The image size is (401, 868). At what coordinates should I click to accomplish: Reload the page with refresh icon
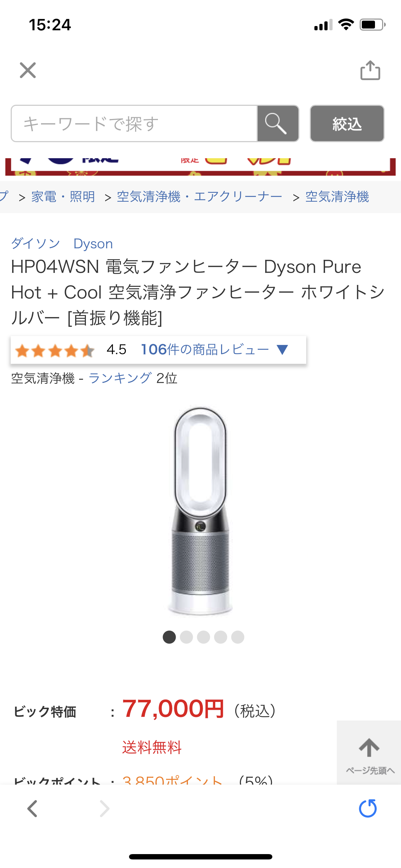tap(368, 808)
